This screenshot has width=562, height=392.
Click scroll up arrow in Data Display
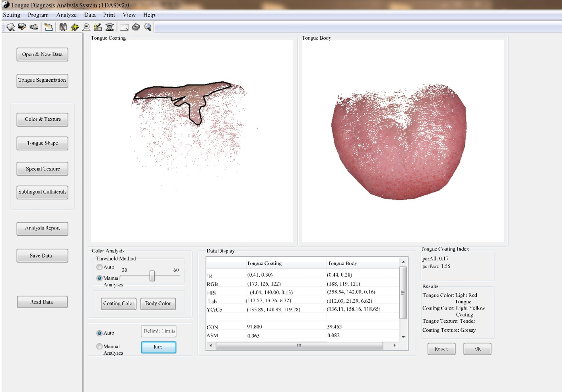point(403,262)
